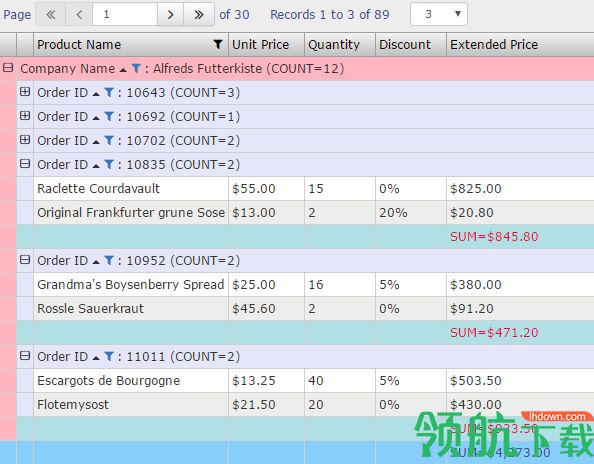Image resolution: width=594 pixels, height=464 pixels.
Task: Expand Order ID 10702 group
Action: (25, 140)
